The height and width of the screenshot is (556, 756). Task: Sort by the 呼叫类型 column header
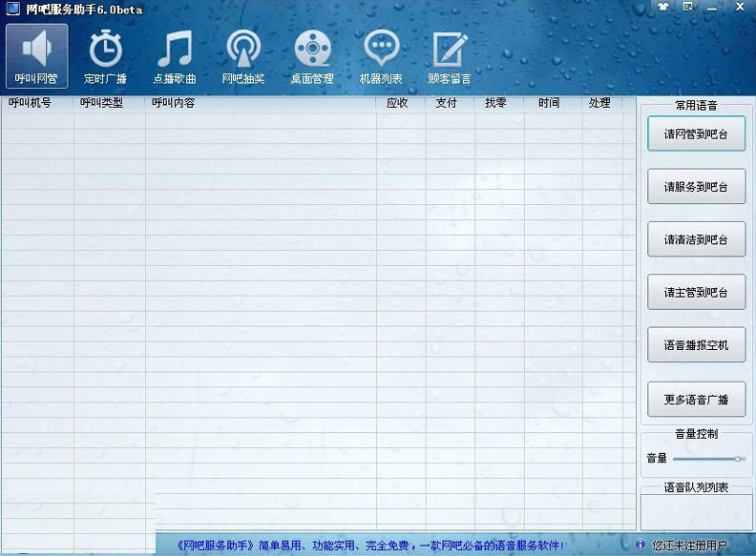[110, 103]
